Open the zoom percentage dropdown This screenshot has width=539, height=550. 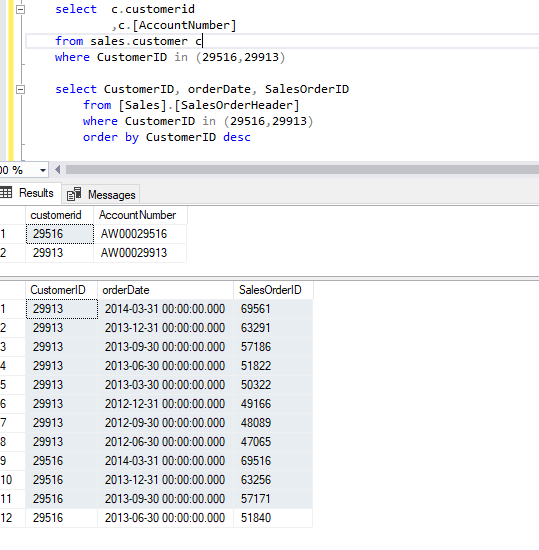(x=43, y=170)
